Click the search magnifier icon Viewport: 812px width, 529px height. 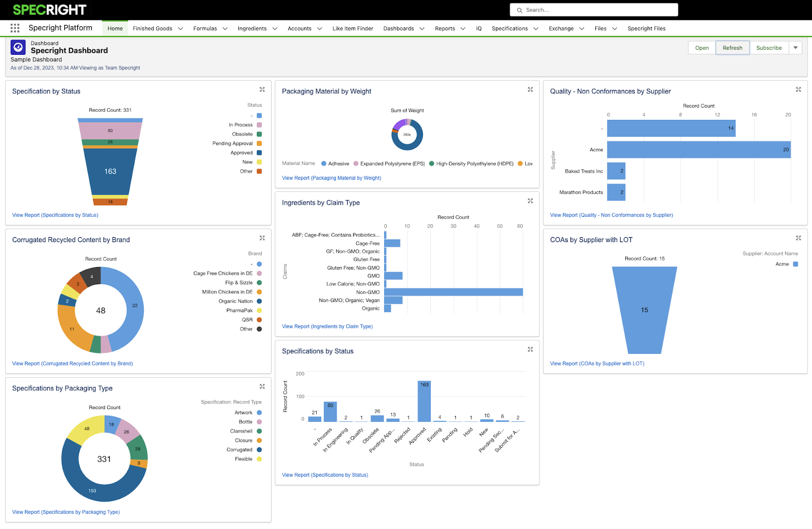[519, 10]
